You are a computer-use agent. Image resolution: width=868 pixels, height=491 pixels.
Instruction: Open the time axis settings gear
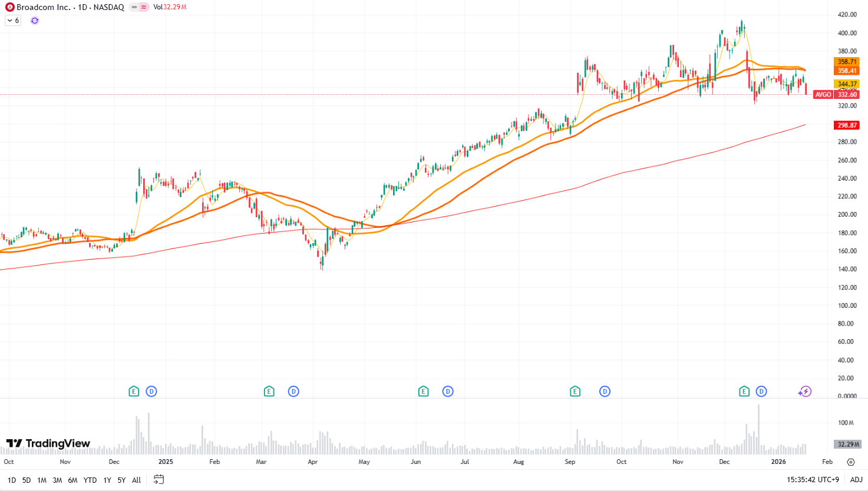pos(850,462)
